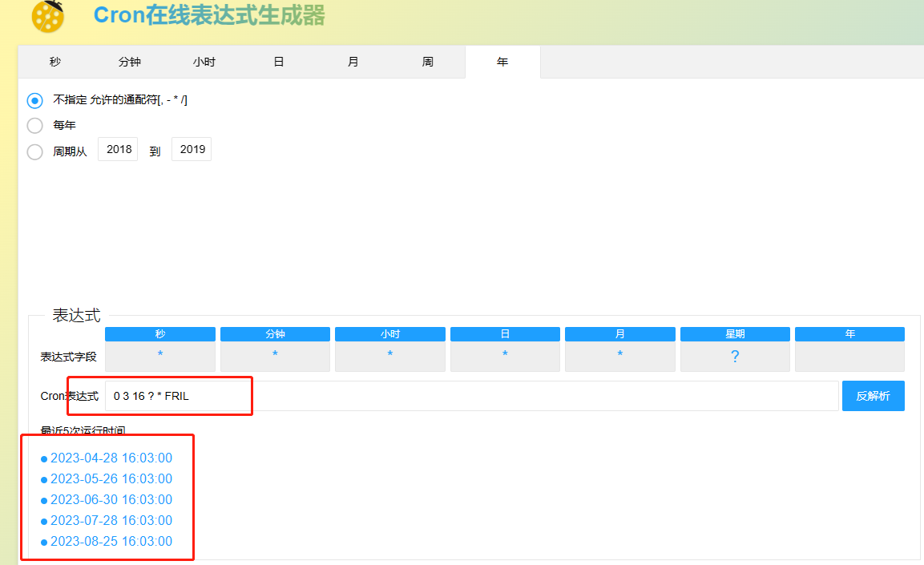Viewport: 924px width, 565px height.
Task: Switch to the 秒 tab
Action: 54,62
